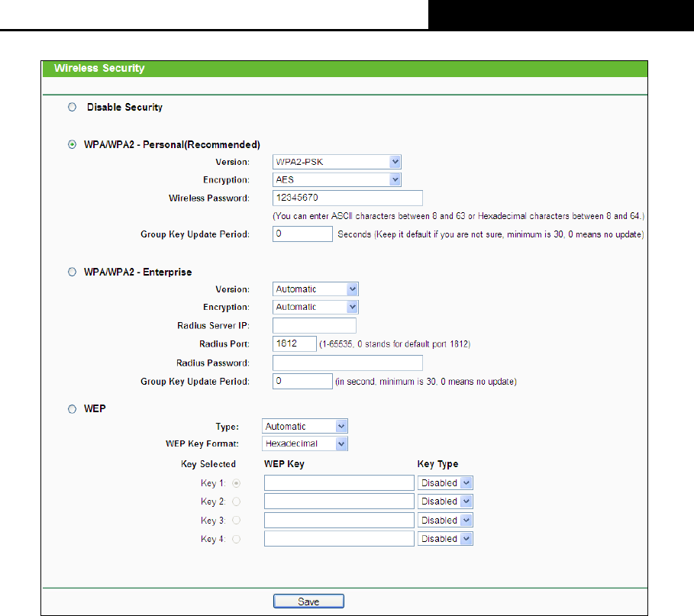Select Key 3 radio button
Screen dimensions: 694x616
[237, 521]
